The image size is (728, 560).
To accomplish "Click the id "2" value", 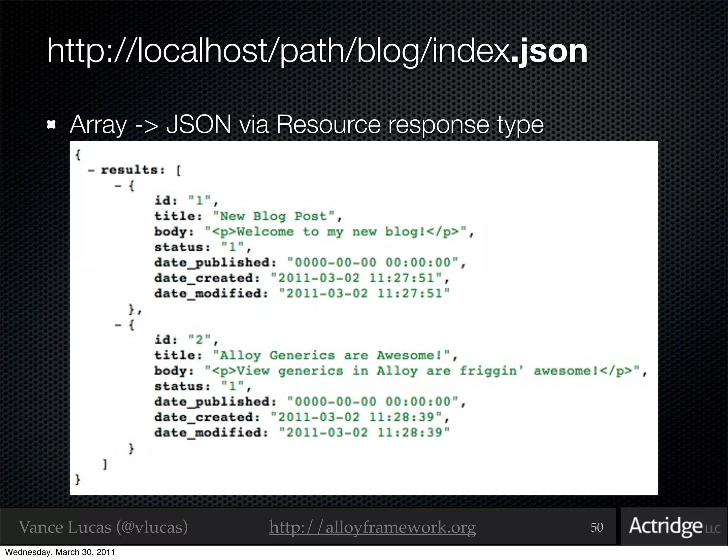I will (x=199, y=340).
